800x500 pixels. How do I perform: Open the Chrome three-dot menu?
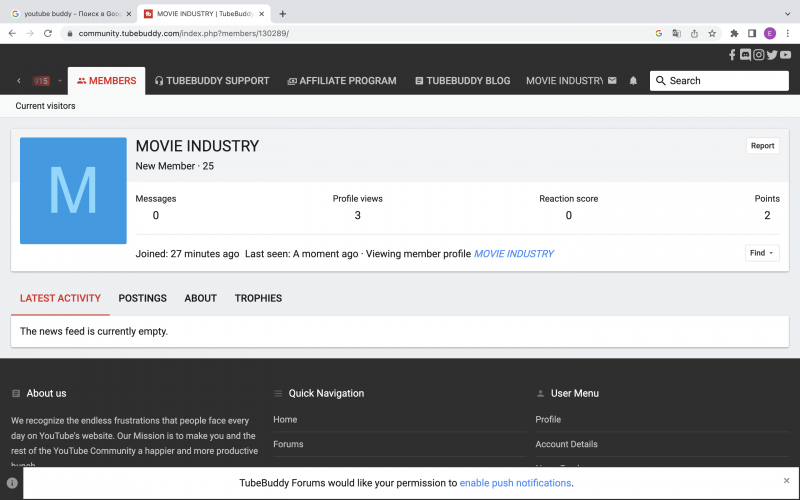click(787, 33)
